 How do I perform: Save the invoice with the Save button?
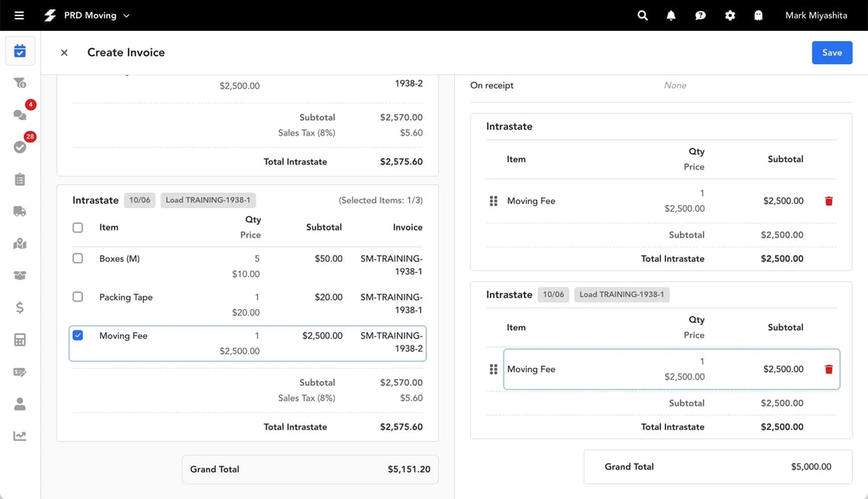(x=832, y=52)
